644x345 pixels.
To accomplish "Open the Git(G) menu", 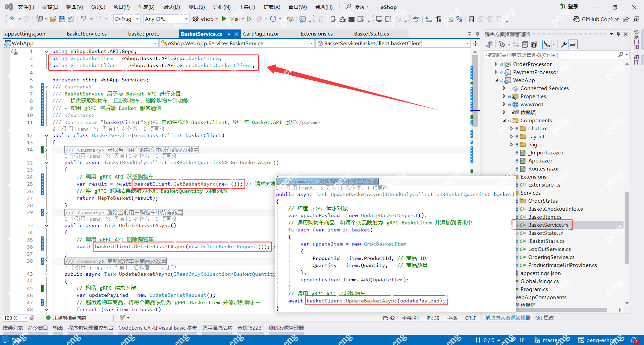I will click(98, 7).
